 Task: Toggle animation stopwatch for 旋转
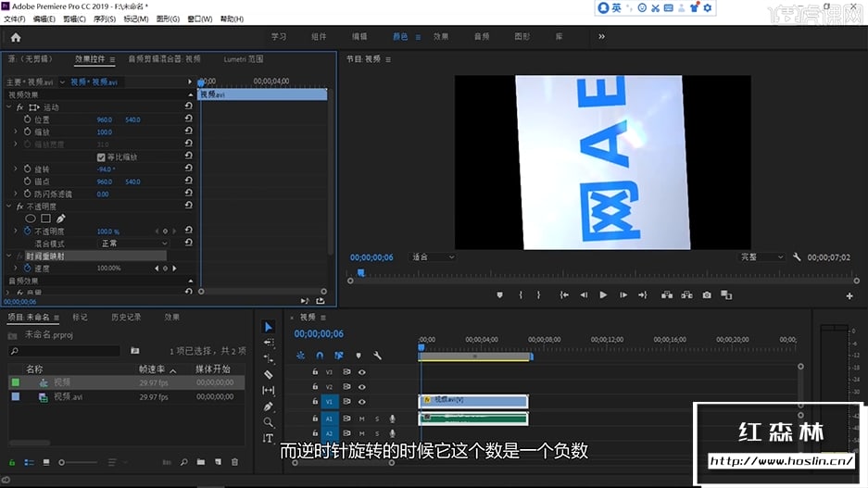click(27, 169)
